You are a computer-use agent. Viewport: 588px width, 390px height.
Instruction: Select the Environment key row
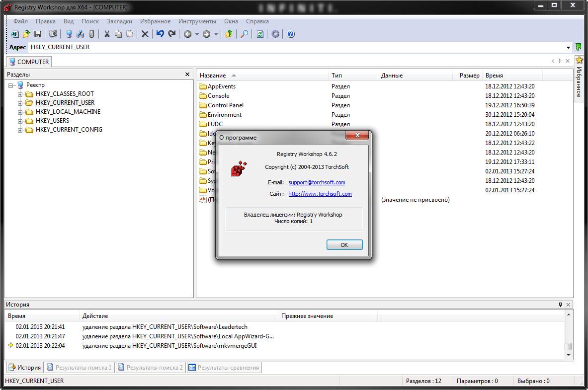pyautogui.click(x=384, y=115)
